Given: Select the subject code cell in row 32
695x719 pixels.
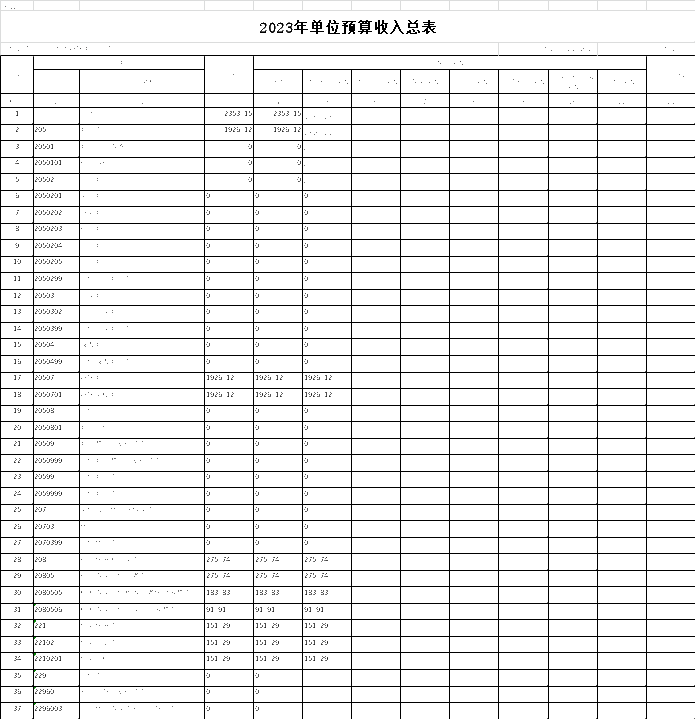Looking at the screenshot, I should [x=56, y=626].
